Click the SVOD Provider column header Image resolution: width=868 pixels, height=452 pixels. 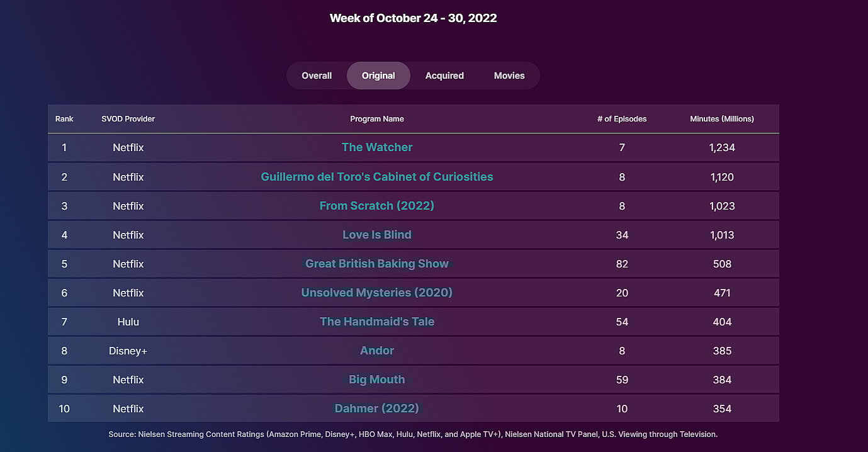pyautogui.click(x=128, y=119)
